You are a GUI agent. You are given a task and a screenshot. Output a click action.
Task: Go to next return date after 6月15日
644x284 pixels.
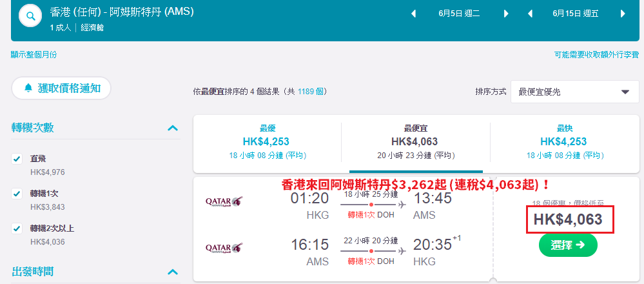[x=623, y=14]
